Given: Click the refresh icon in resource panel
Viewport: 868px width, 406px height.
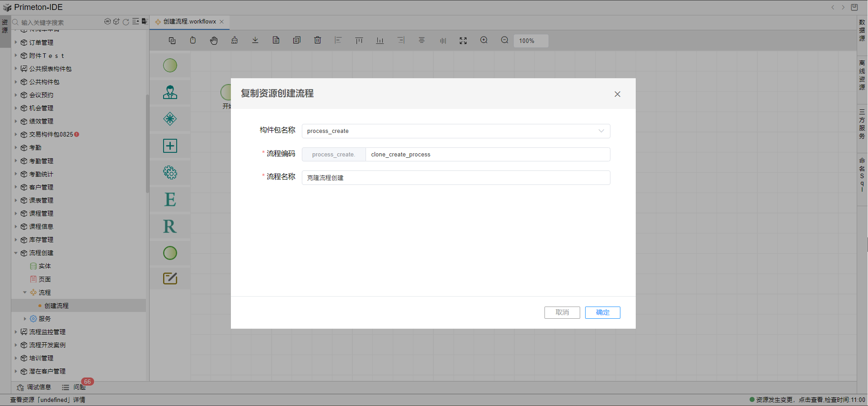Looking at the screenshot, I should coord(126,22).
